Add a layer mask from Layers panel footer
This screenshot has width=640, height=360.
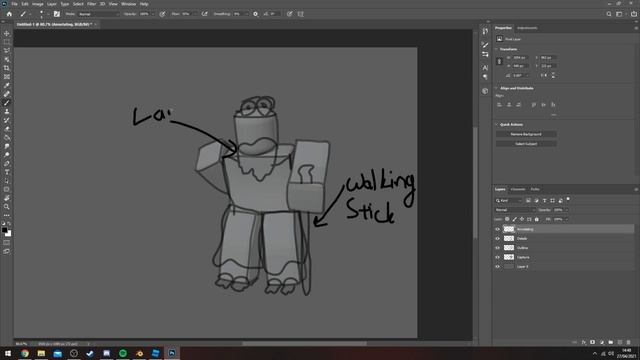(x=592, y=342)
